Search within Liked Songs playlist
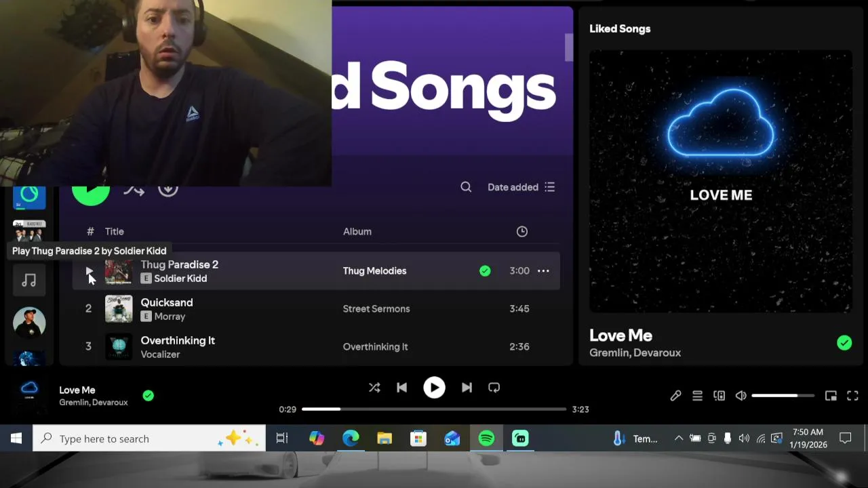868x488 pixels. tap(466, 187)
